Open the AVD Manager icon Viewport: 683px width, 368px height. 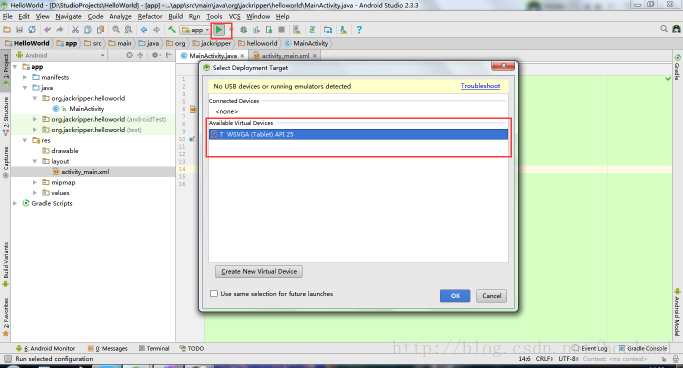coord(297,30)
